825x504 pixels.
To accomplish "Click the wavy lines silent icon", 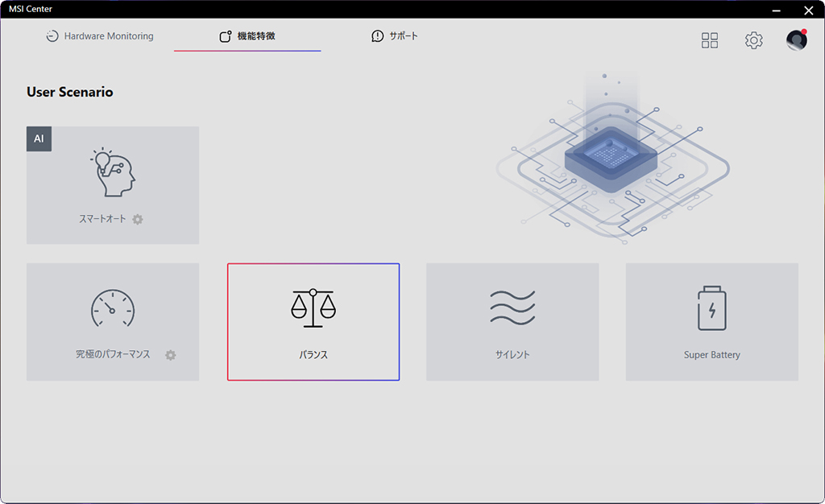I will coord(512,308).
